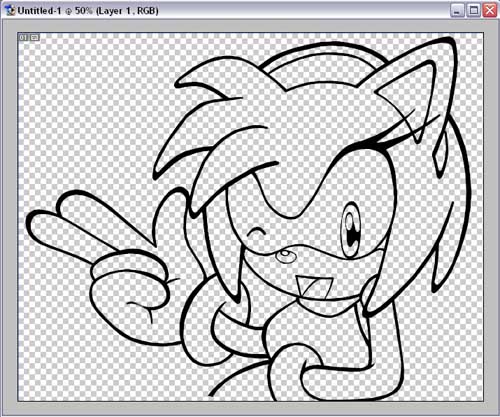500x417 pixels.
Task: Click the character's open eye on the canvas
Action: (x=352, y=229)
